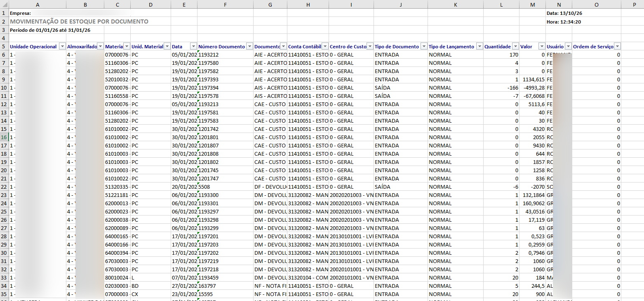Select column header F
The image size is (644, 301).
click(x=225, y=4)
